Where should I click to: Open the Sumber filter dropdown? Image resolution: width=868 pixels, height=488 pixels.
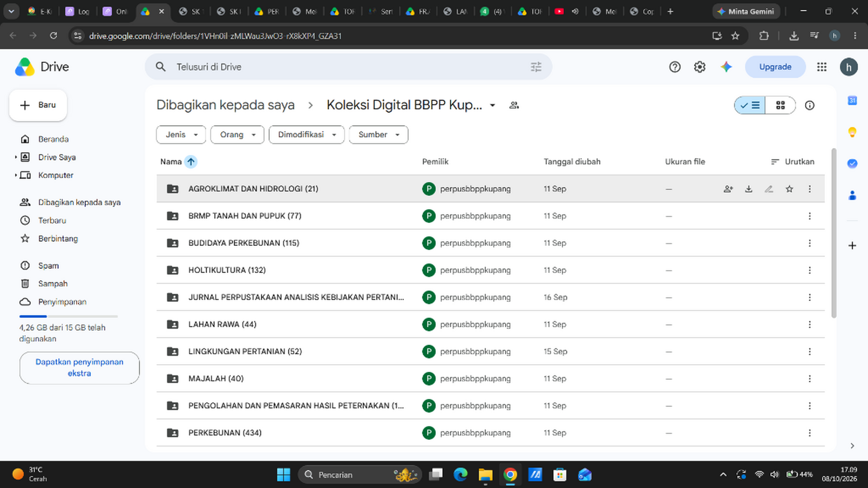(x=379, y=135)
